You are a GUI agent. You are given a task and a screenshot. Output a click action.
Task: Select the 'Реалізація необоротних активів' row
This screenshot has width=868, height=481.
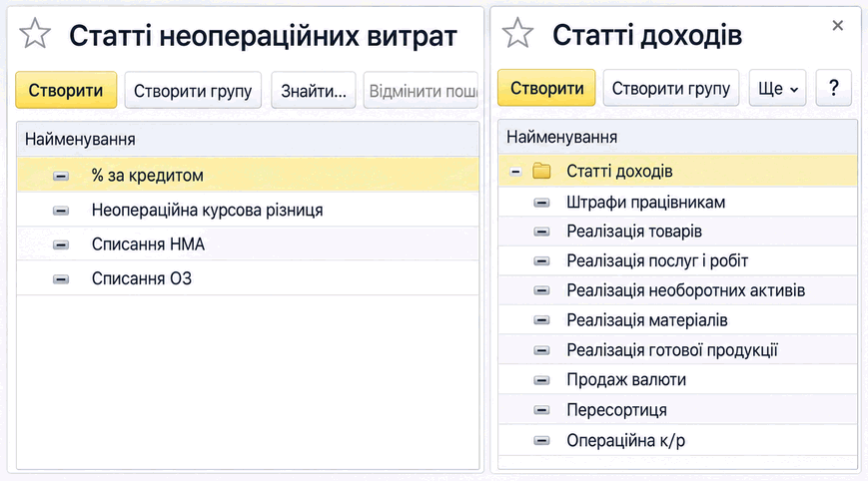(x=677, y=290)
